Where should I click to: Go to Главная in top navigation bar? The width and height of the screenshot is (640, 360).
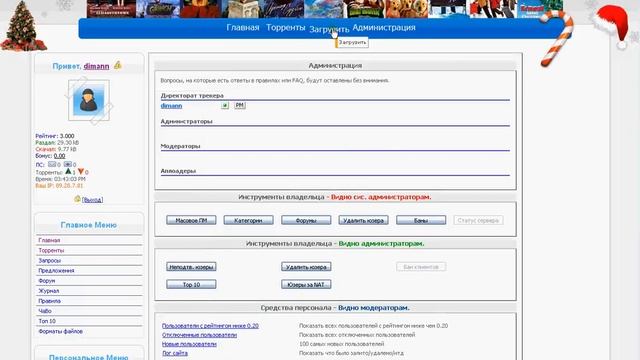tap(243, 27)
